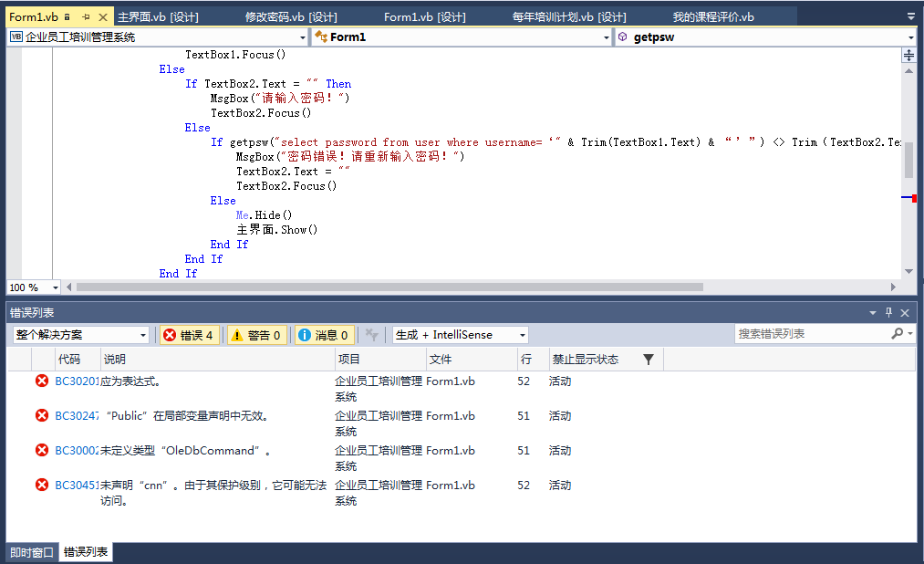The image size is (924, 564).
Task: Click the editor vertical scroll up arrow
Action: coord(909,70)
